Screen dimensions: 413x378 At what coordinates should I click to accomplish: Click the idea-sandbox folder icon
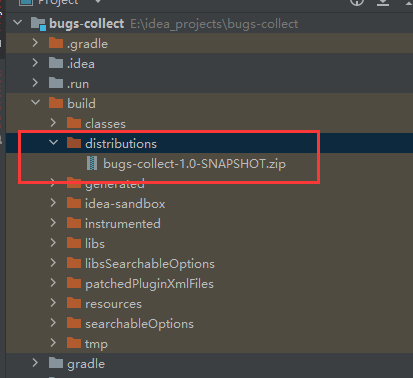pos(74,203)
